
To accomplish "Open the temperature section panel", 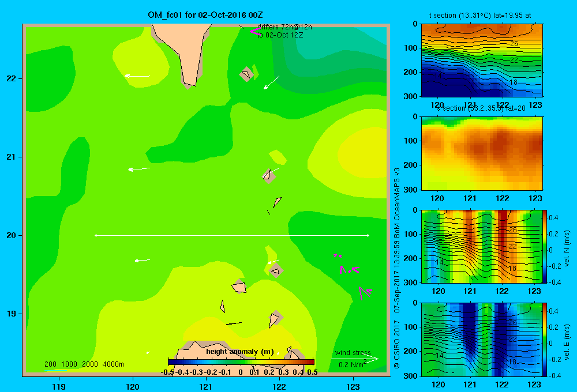I will 482,60.
